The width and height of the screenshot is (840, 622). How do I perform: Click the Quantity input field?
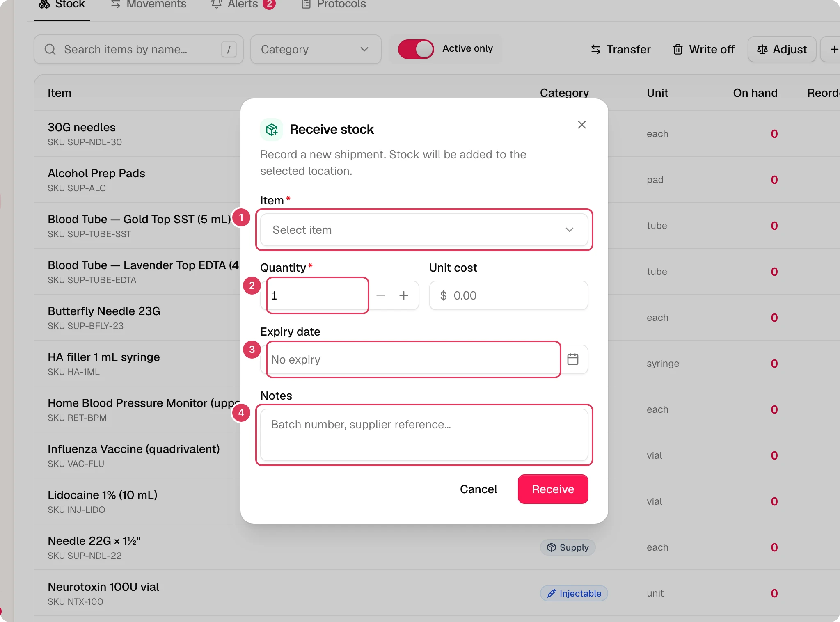coord(317,295)
